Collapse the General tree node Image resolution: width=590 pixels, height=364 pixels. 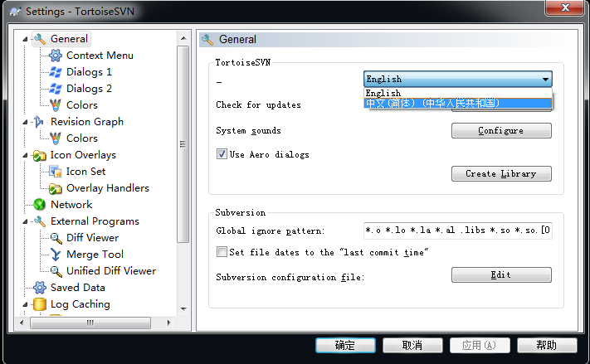(25, 39)
